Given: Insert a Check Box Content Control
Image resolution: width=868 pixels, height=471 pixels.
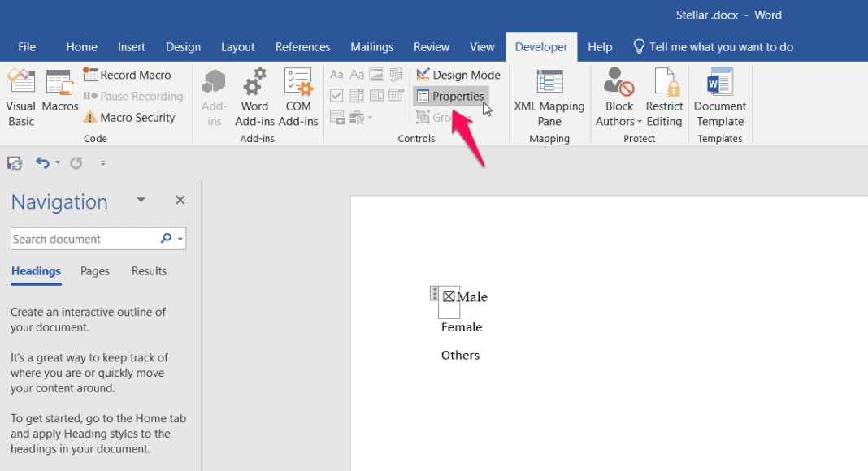Looking at the screenshot, I should point(336,96).
